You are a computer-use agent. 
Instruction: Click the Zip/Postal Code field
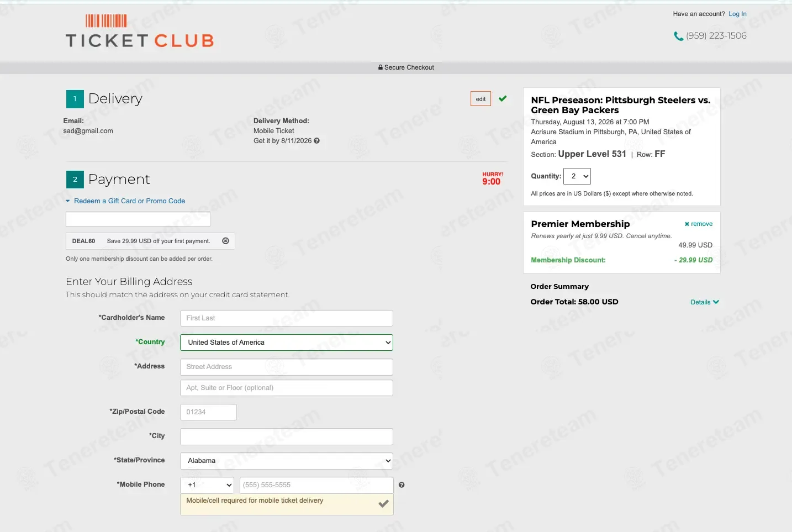tap(209, 412)
